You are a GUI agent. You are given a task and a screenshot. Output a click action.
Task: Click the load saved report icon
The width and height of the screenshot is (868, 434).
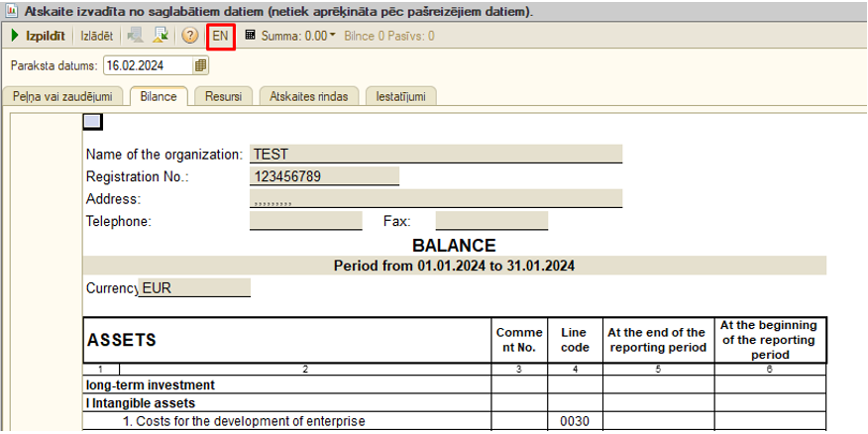[x=159, y=36]
